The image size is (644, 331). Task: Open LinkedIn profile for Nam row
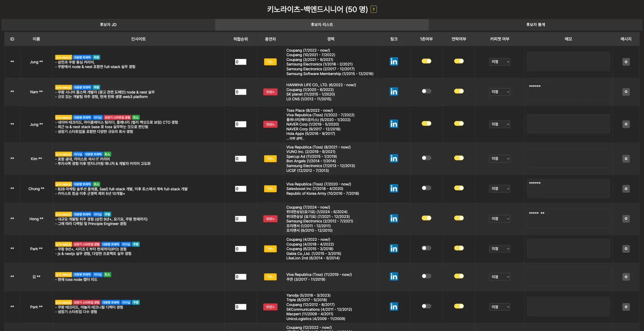click(394, 91)
